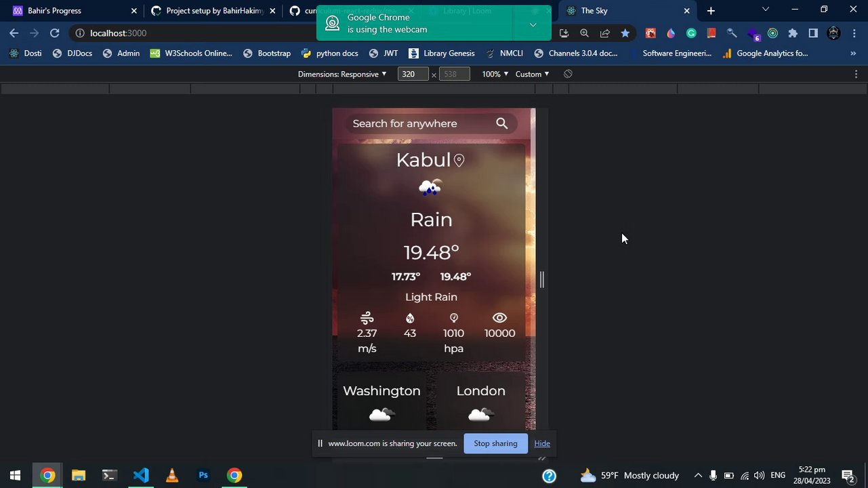Screen dimensions: 868x488
Task: Open the notification center icon
Action: [x=847, y=476]
